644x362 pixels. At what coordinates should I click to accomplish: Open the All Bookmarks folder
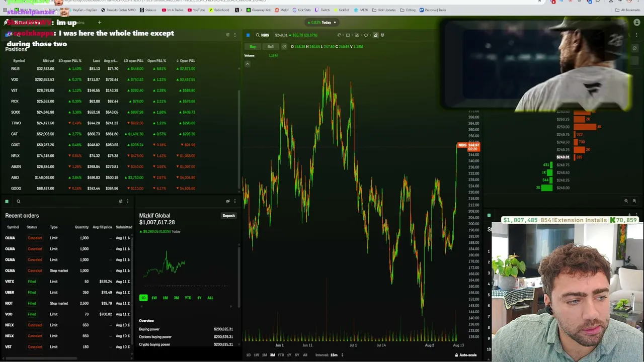coord(628,10)
